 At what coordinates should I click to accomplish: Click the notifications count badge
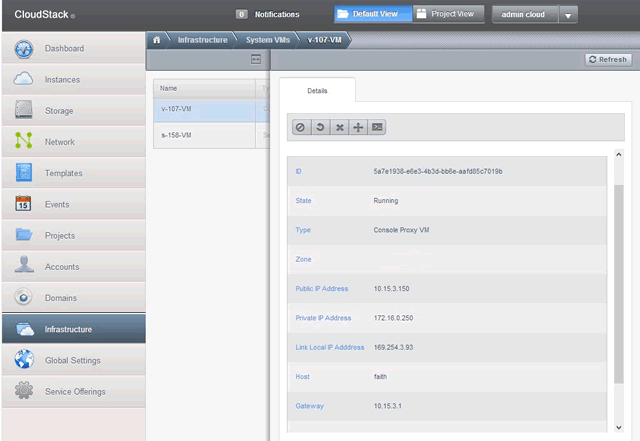241,14
